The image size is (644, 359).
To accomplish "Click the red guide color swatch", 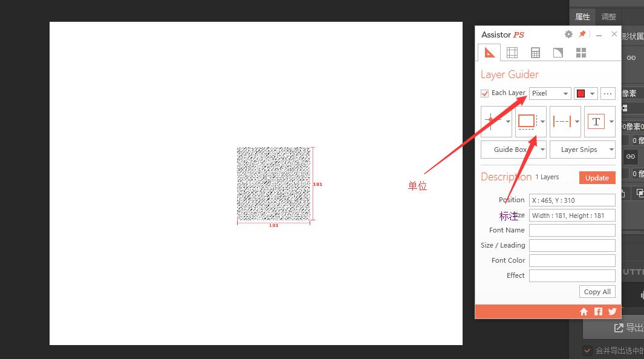I will coord(581,93).
